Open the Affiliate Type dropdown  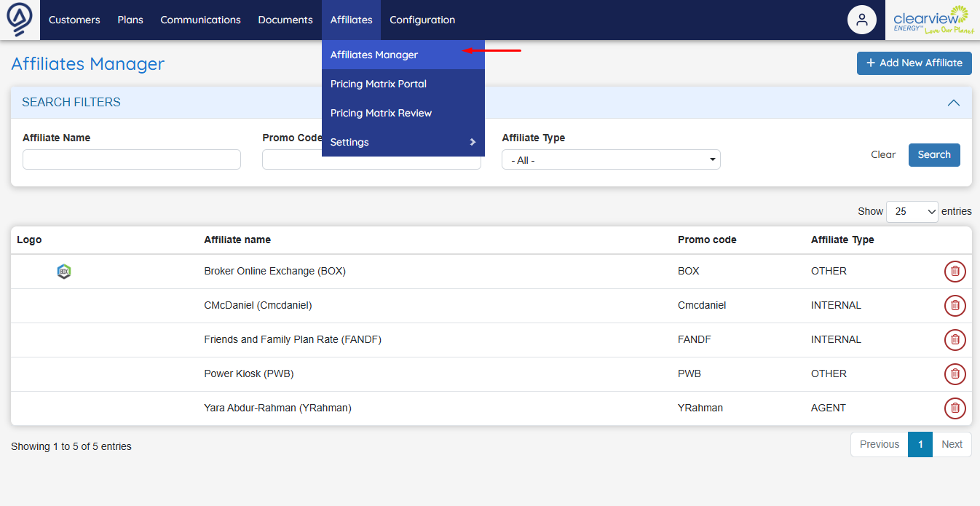point(611,160)
